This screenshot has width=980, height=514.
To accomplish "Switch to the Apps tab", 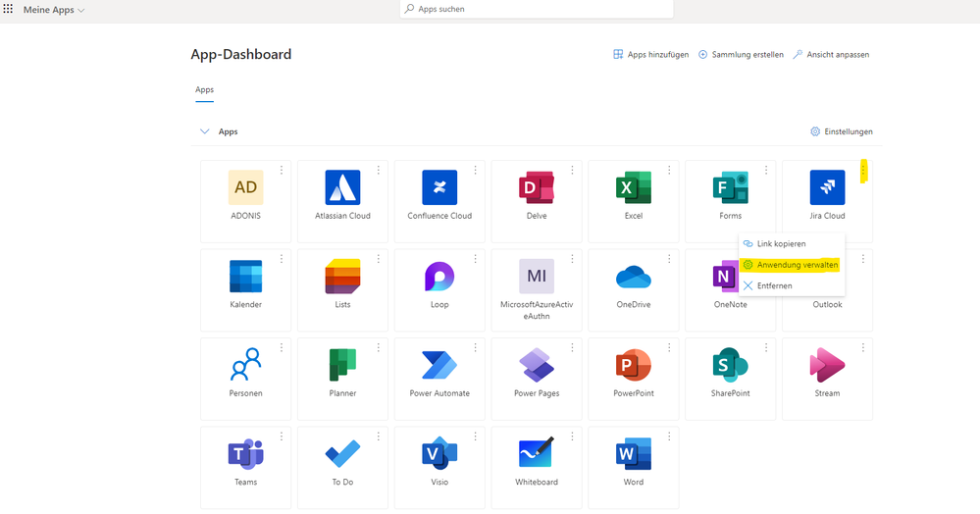I will click(204, 90).
